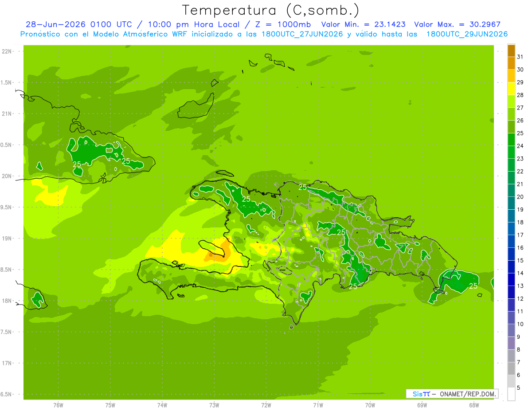Click the "72W" longitude label
The image size is (532, 411).
click(x=266, y=405)
